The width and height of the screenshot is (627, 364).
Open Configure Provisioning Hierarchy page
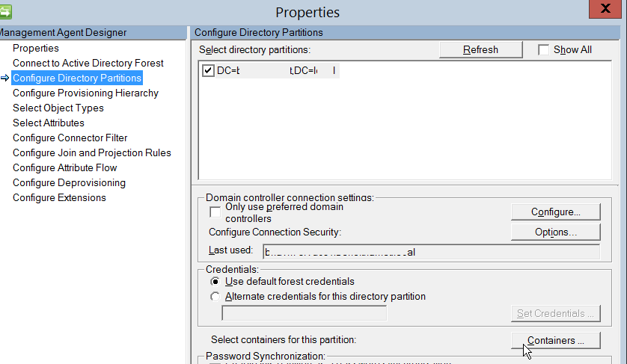coord(85,93)
